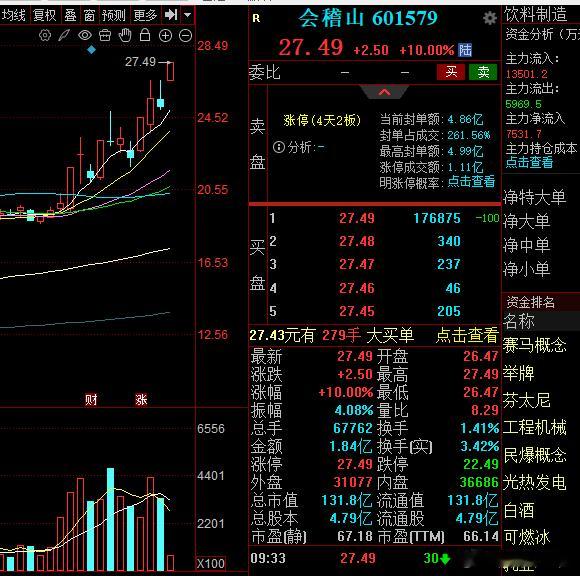Click the R badge icon

tap(256, 18)
